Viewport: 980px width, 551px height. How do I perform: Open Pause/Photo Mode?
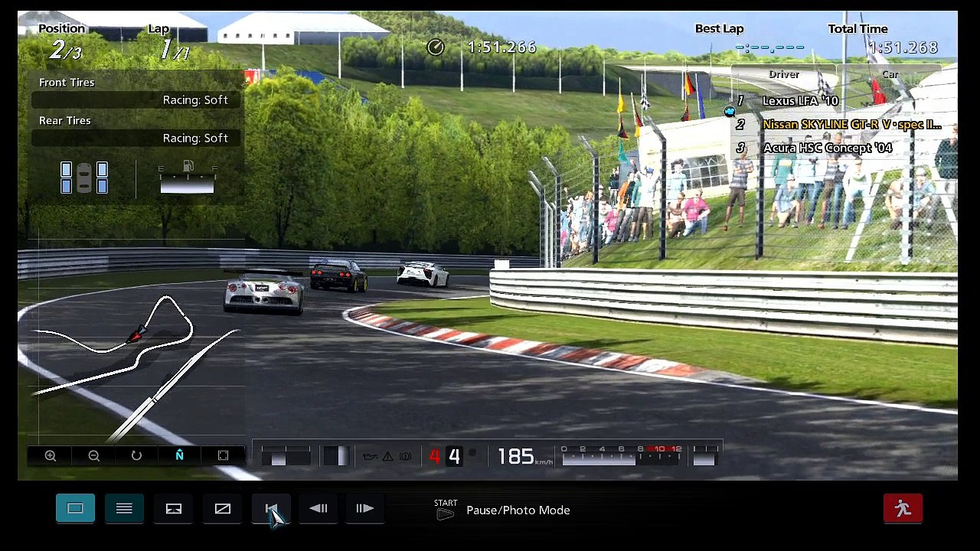pos(518,510)
